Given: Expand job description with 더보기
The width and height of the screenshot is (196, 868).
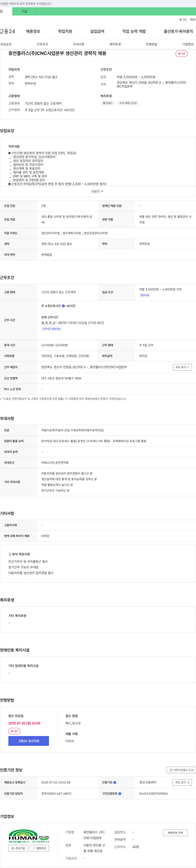Looking at the screenshot, I should 97,191.
